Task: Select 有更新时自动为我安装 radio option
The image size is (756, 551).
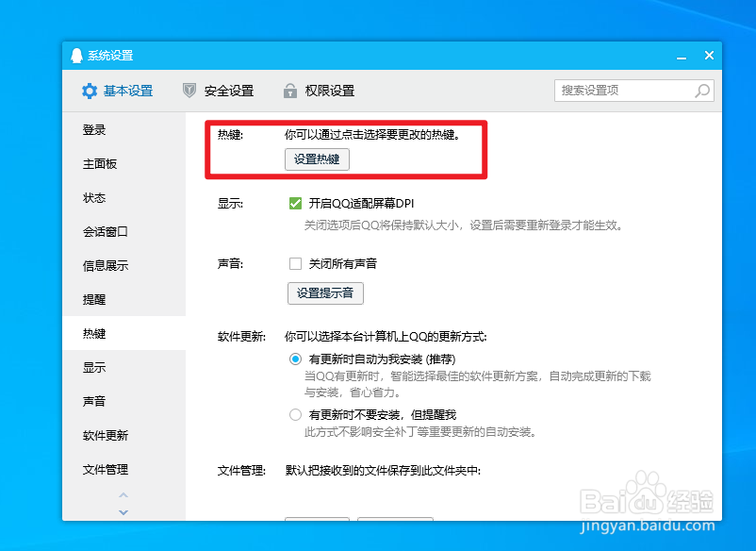Action: pyautogui.click(x=295, y=359)
